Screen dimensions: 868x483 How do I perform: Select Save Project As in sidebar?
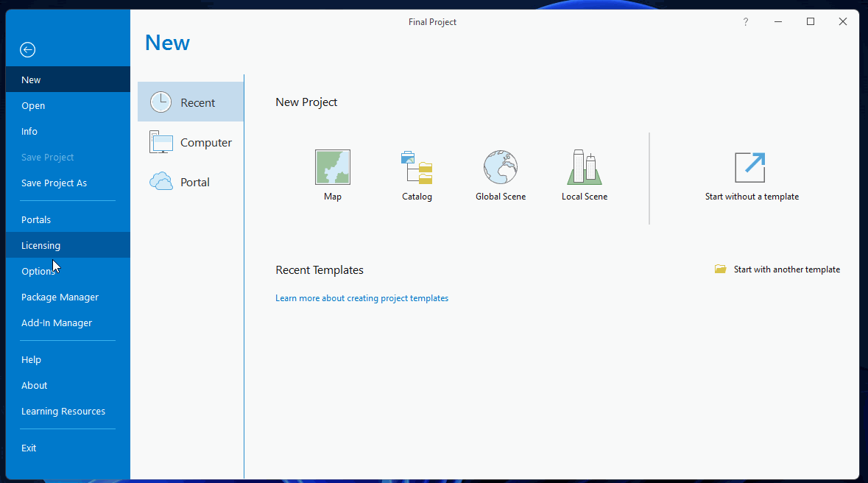pos(54,183)
